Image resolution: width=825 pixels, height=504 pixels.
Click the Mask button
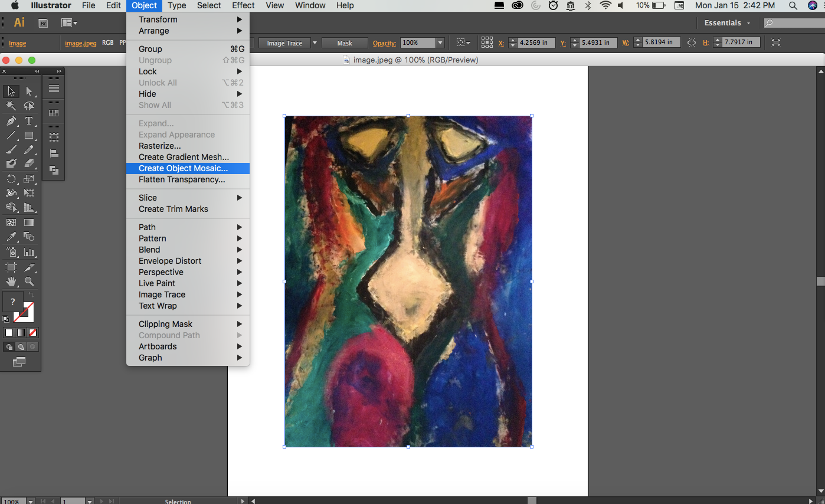pos(345,43)
